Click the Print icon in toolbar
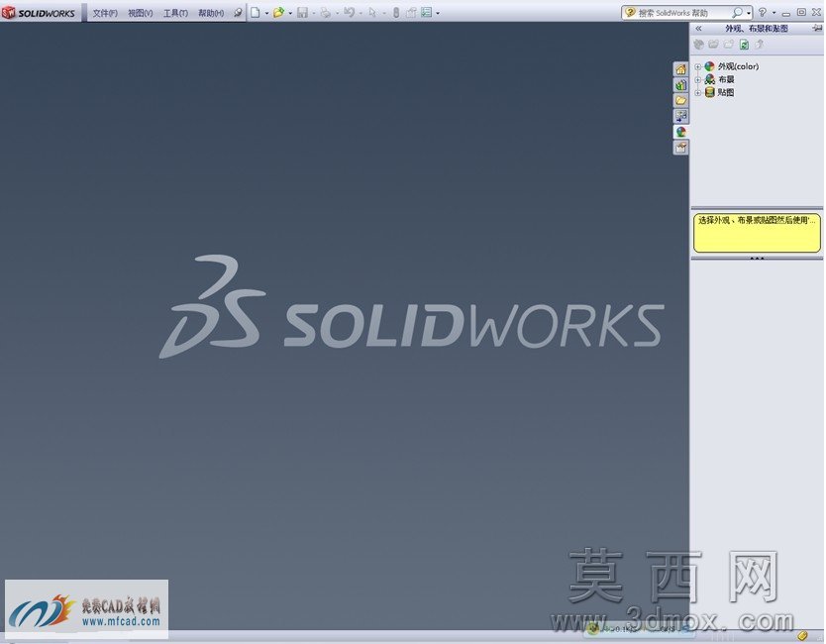This screenshot has height=644, width=826. click(326, 12)
